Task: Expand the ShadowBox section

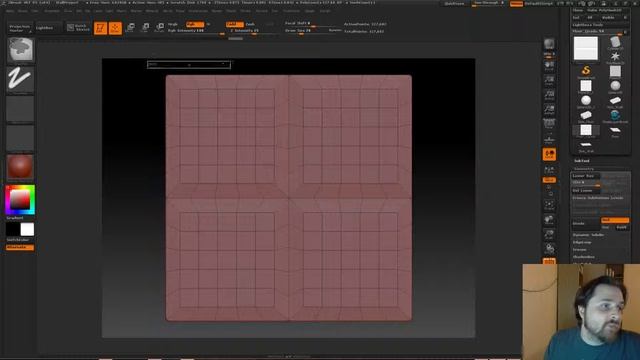Action: [x=584, y=257]
